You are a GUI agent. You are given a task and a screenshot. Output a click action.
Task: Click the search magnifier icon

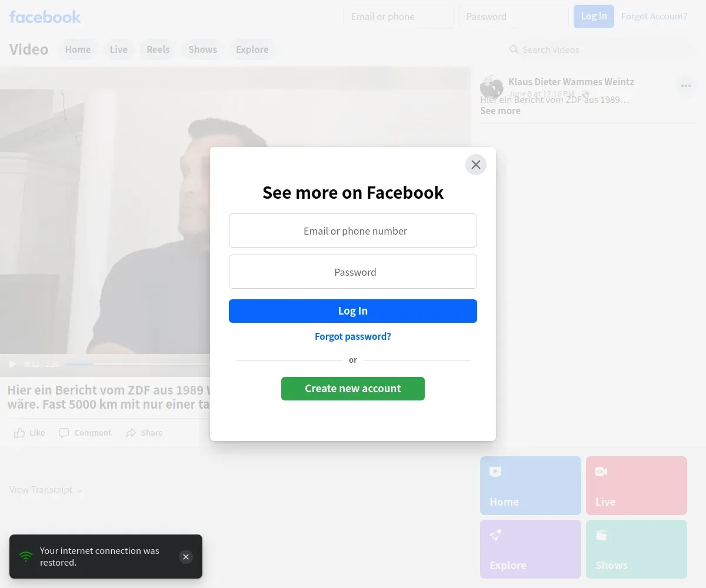pyautogui.click(x=514, y=49)
